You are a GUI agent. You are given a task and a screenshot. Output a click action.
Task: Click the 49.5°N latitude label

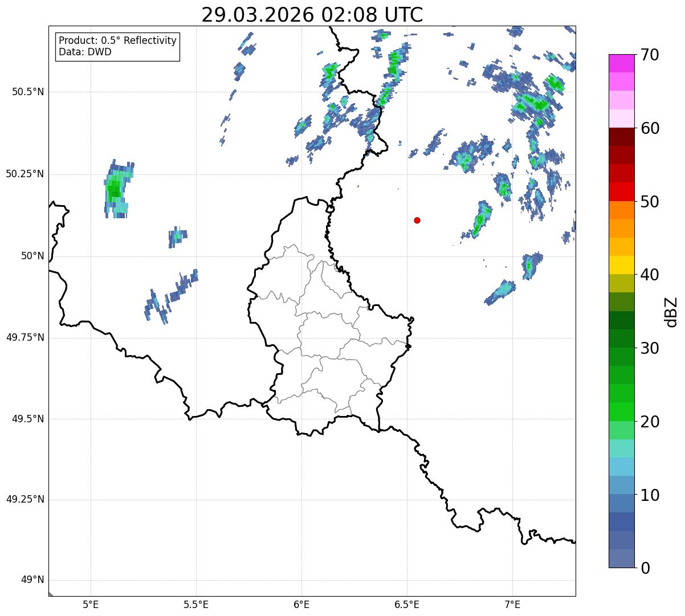tap(28, 419)
